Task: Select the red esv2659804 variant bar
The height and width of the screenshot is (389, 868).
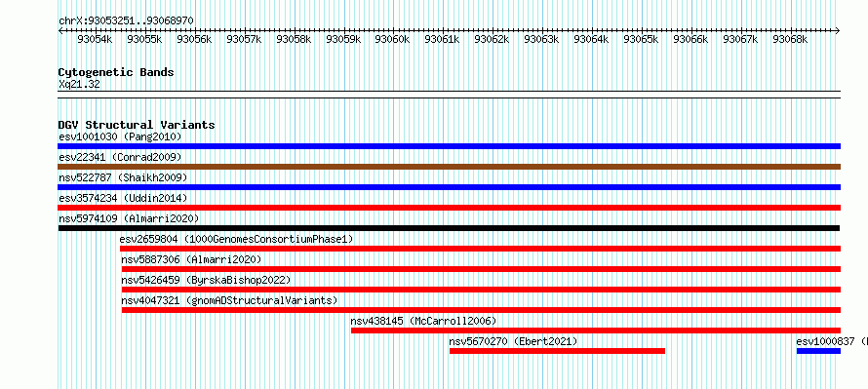Action: [x=480, y=249]
